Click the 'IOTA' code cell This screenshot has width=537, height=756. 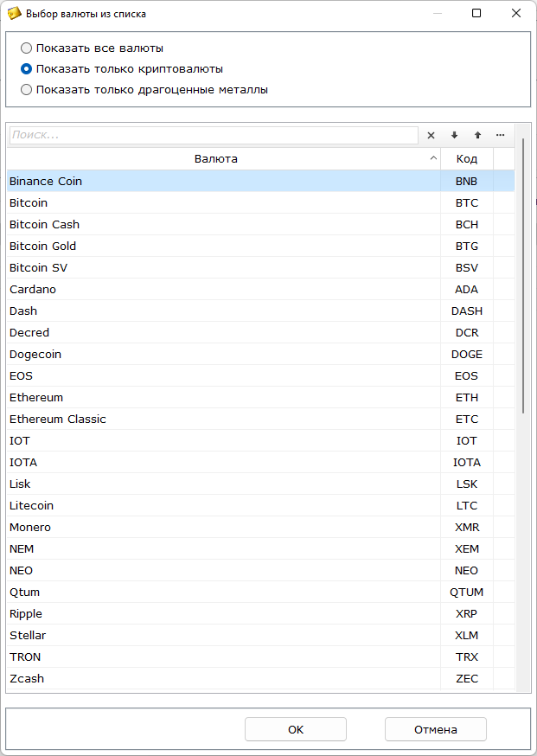[467, 463]
